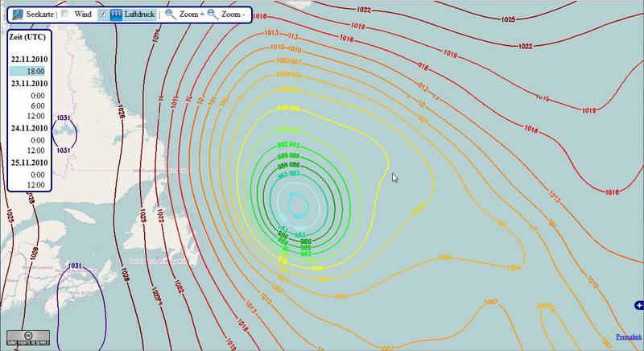Viewport: 644px width, 351px height.
Task: Click the 977 low-pressure center on map
Action: pos(295,205)
